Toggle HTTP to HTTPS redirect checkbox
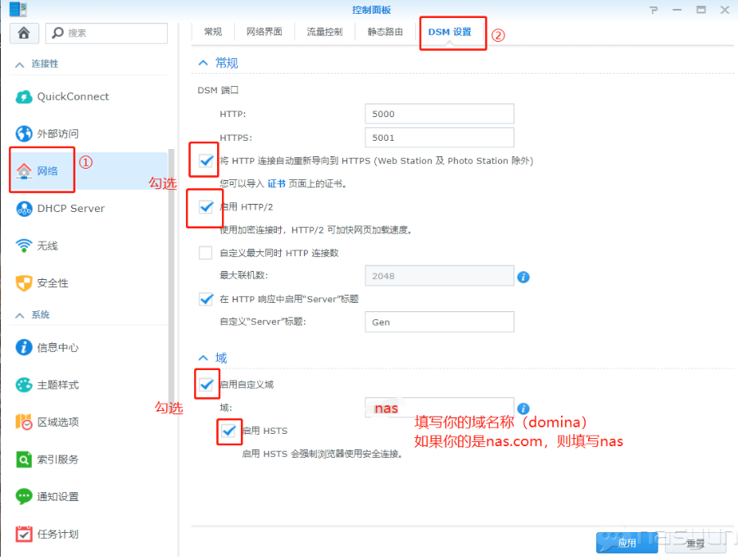This screenshot has height=560, width=738. 206,160
